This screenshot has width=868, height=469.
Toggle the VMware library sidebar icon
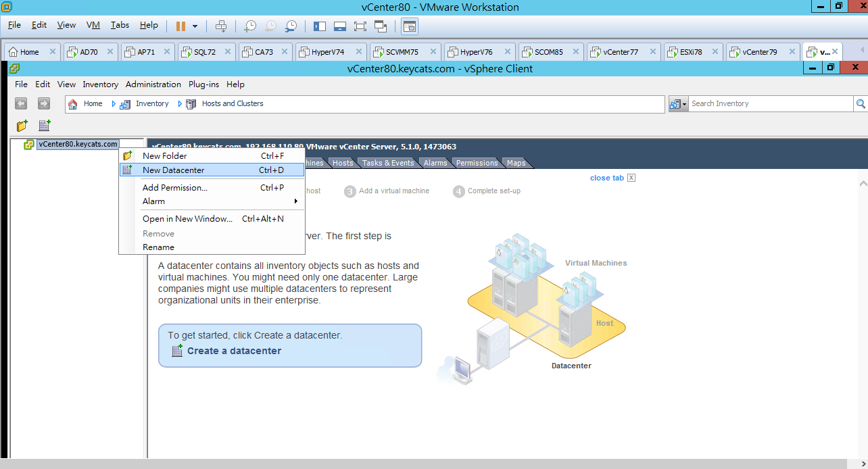tap(320, 26)
